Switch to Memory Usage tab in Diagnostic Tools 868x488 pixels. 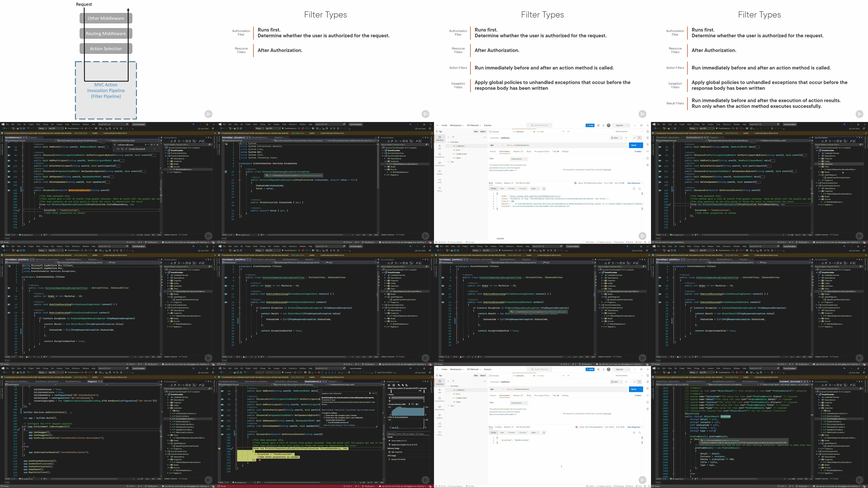408,434
